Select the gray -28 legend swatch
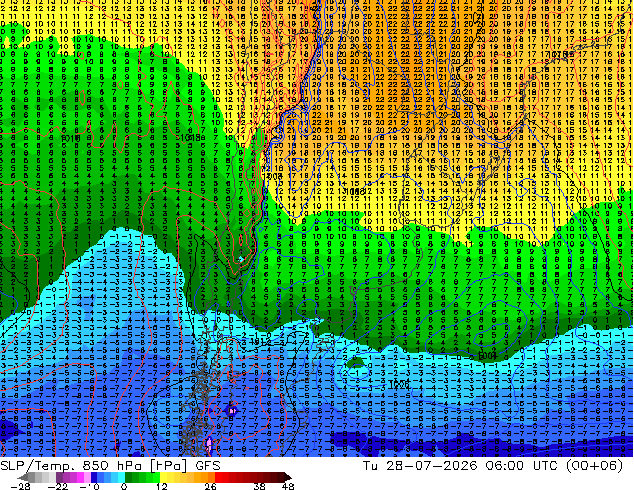The image size is (634, 490). 31,477
